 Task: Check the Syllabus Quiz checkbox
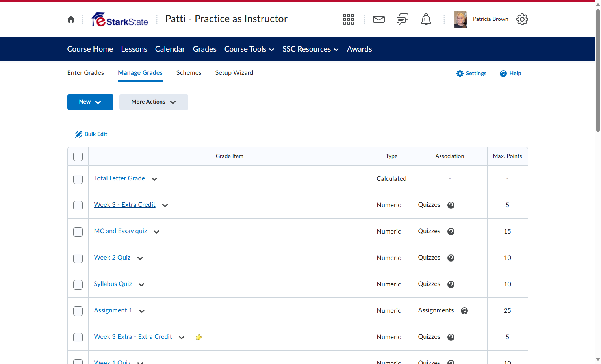coord(78,285)
